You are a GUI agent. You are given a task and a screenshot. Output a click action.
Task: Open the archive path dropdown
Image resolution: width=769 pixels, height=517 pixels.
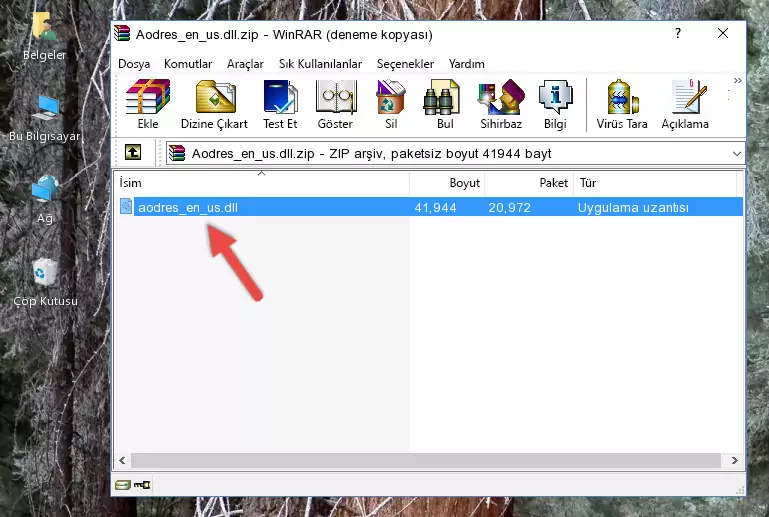coord(737,154)
